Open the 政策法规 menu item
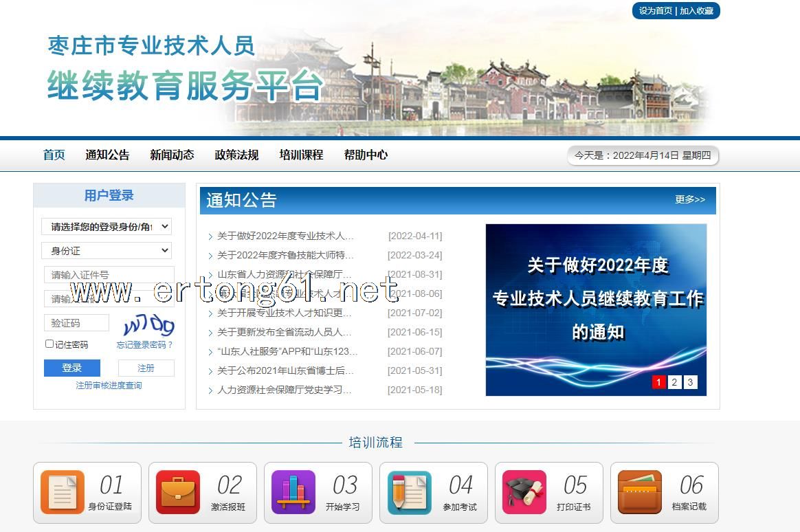Screen dimensions: 800x532 click(x=236, y=155)
